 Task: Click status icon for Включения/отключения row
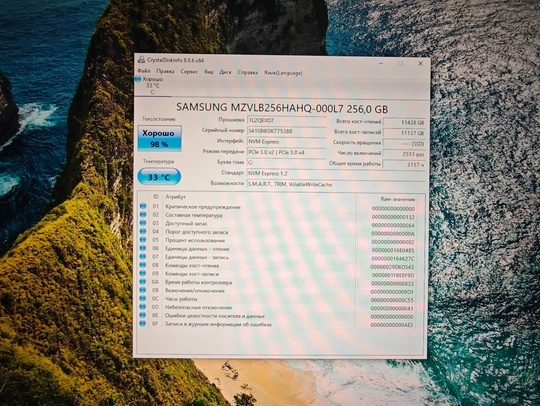(143, 290)
